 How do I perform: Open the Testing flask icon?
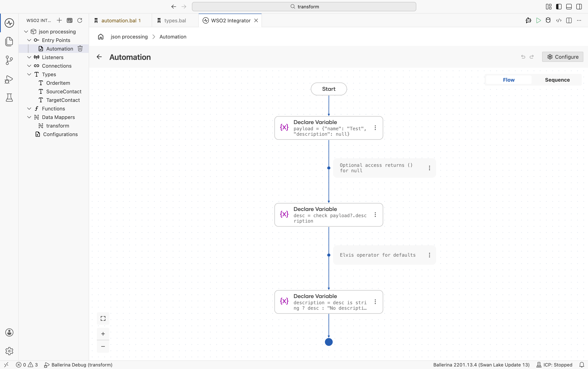click(x=9, y=98)
